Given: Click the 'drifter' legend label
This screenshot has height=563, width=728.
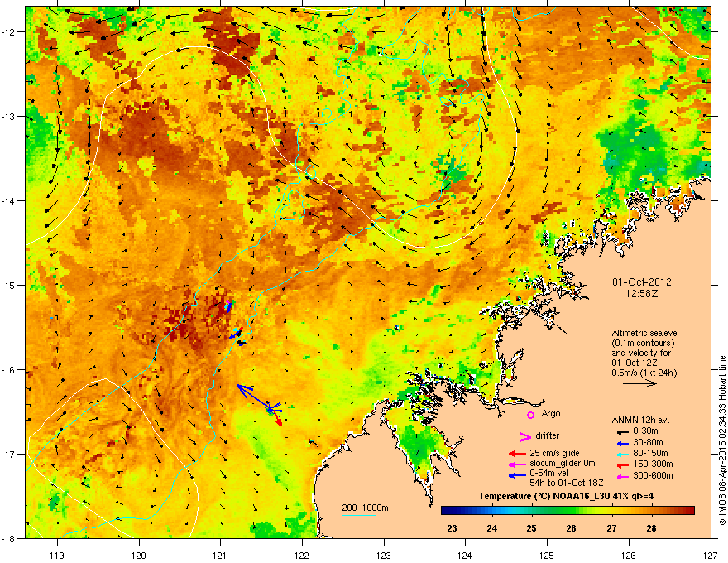Looking at the screenshot, I should click(548, 435).
